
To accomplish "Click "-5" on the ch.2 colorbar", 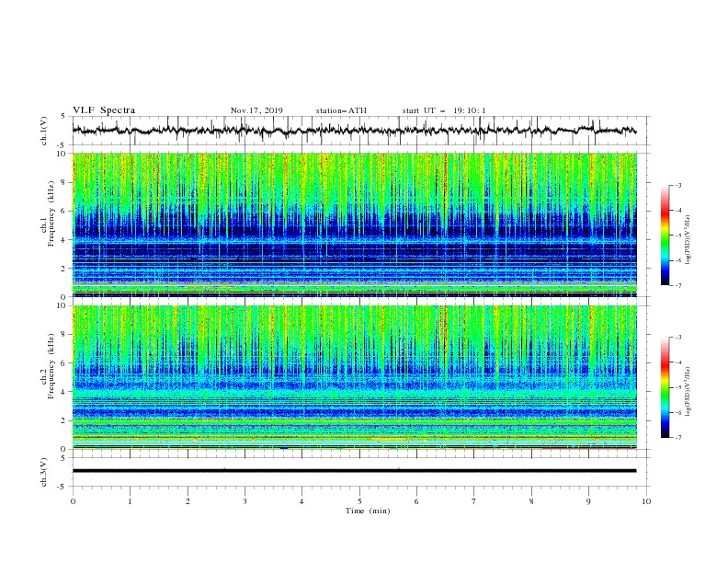I will [677, 387].
